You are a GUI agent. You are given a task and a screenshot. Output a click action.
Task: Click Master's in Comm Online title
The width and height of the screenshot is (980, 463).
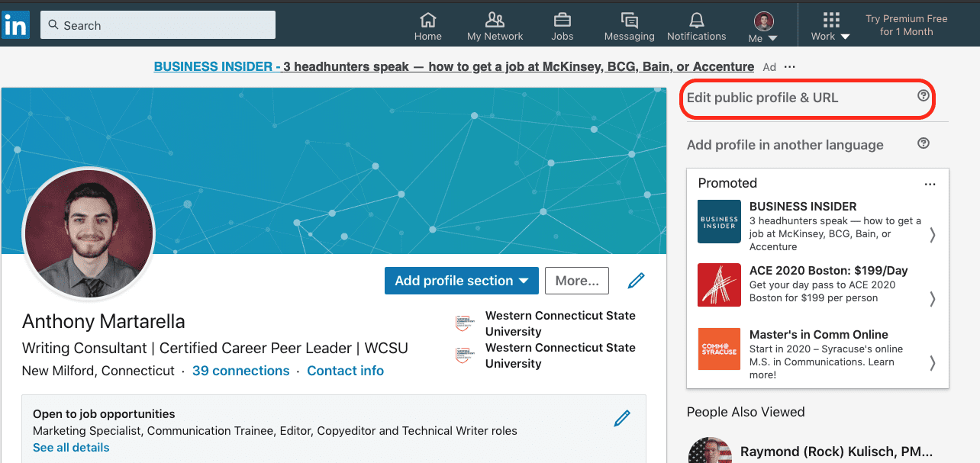(818, 335)
